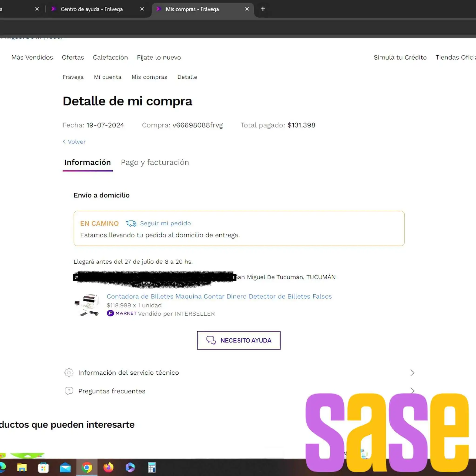Click the NECESITO AYUDA button

click(x=239, y=340)
